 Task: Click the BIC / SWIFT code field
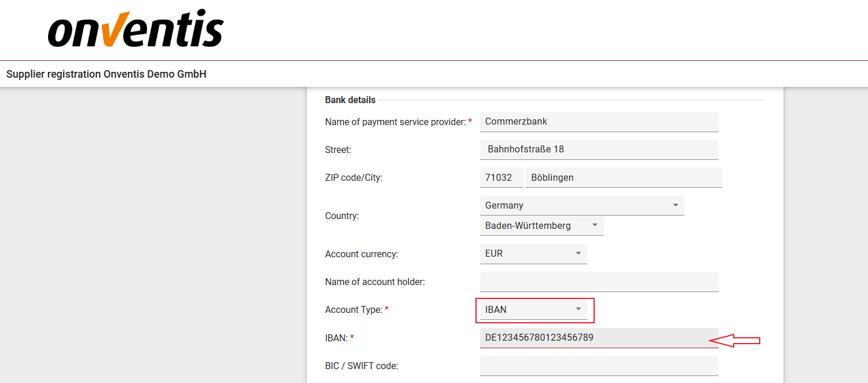[x=599, y=366]
